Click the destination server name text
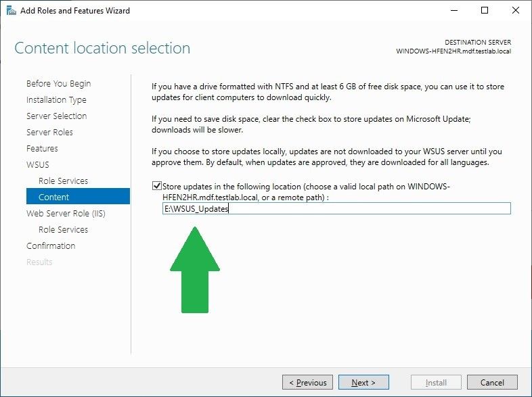The width and height of the screenshot is (532, 397). pyautogui.click(x=453, y=51)
